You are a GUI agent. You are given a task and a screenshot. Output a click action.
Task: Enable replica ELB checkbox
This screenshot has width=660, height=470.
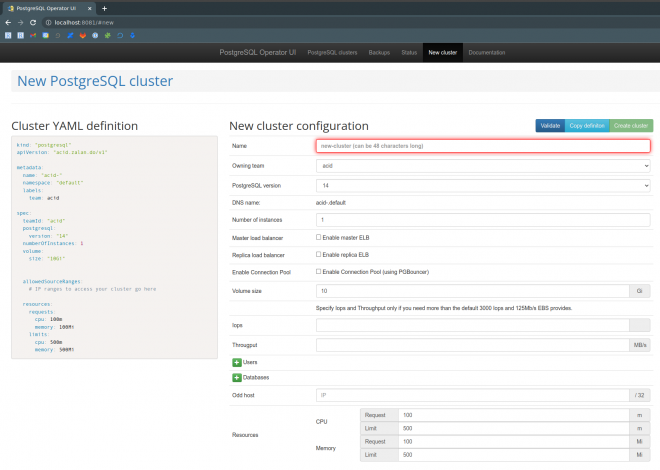(x=319, y=254)
